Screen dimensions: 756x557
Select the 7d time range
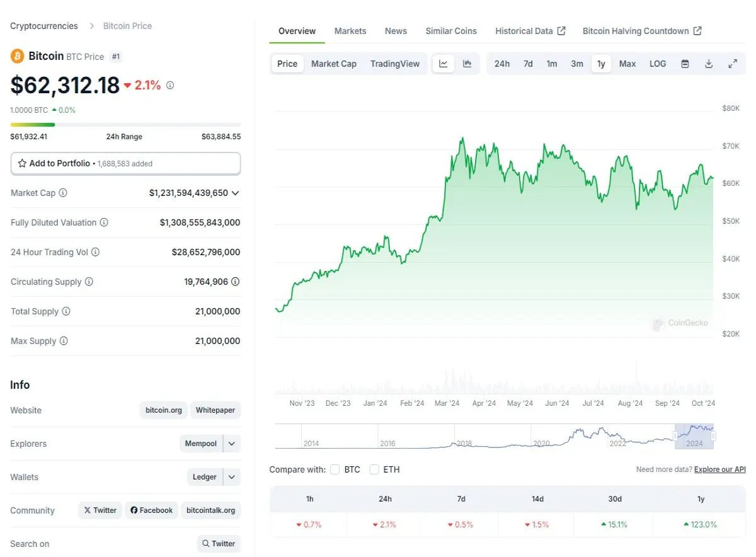(528, 64)
